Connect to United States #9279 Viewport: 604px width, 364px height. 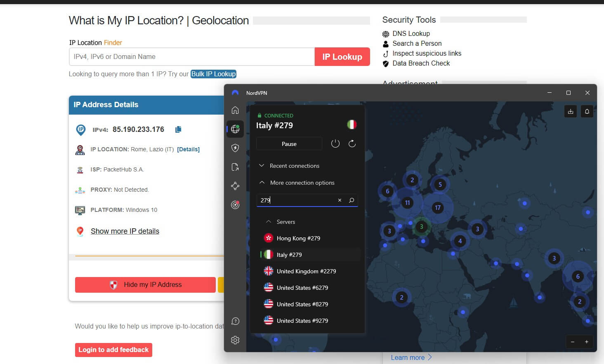(x=310, y=321)
